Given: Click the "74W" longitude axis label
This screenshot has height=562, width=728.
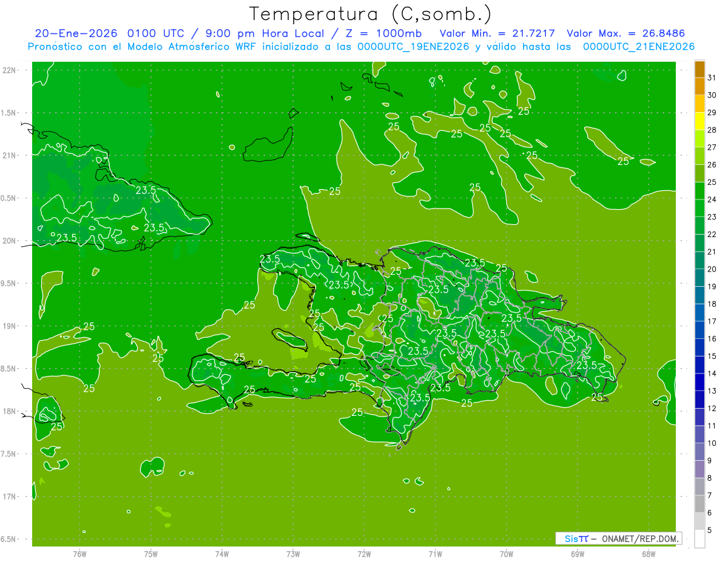Looking at the screenshot, I should click(222, 554).
